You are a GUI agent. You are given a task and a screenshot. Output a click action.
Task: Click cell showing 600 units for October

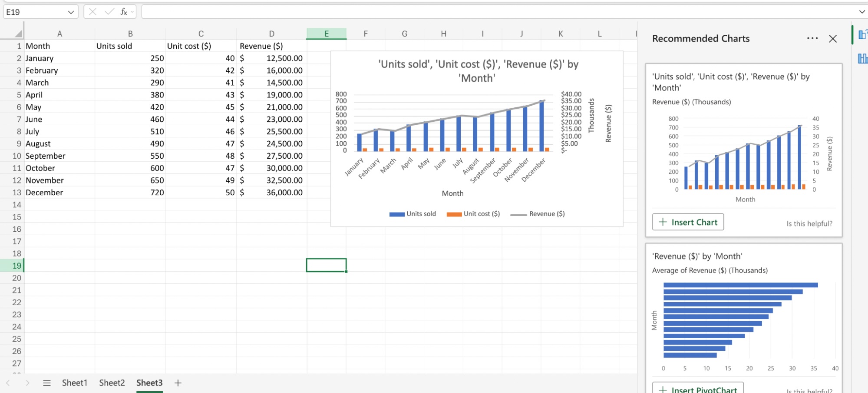point(130,168)
